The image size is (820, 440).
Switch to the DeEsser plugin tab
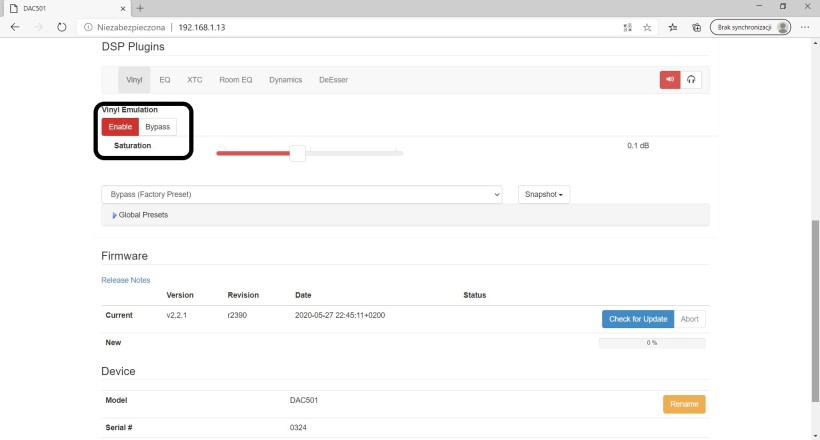tap(333, 80)
